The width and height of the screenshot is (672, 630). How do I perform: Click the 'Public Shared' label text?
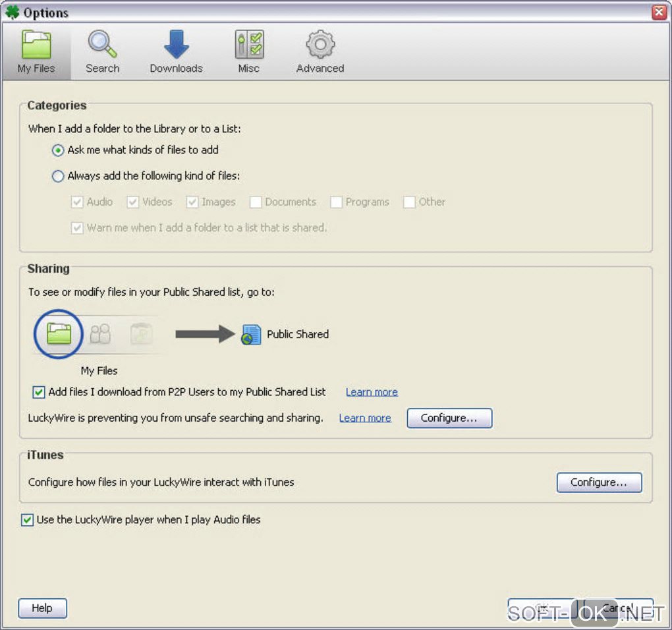coord(298,334)
